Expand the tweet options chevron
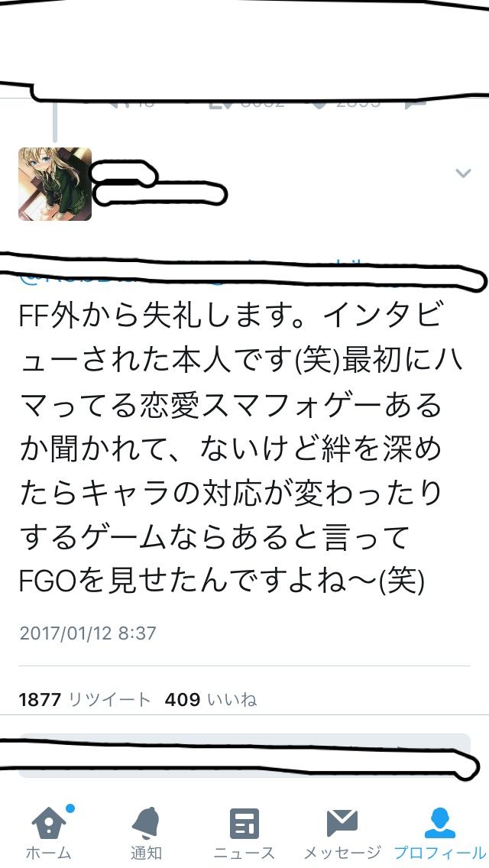 pos(463,173)
